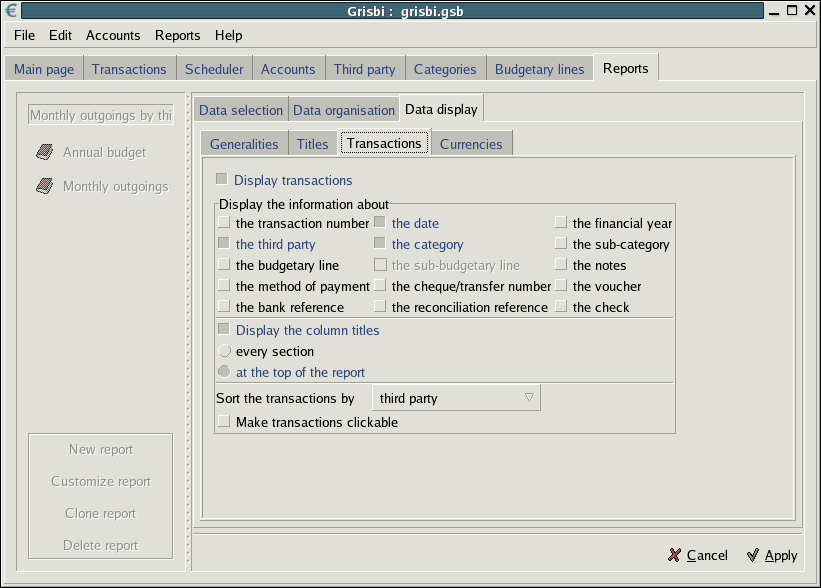Viewport: 821px width, 588px height.
Task: Switch to the Third party tab
Action: point(364,69)
